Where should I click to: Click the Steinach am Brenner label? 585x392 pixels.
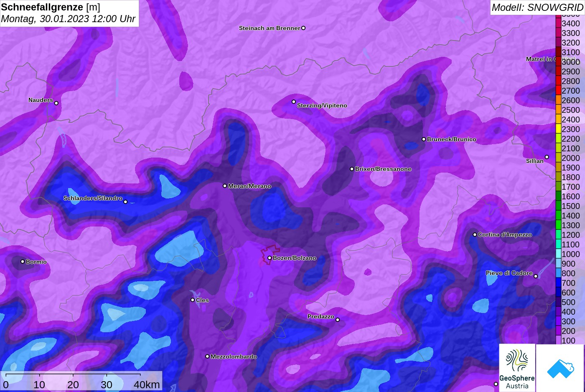pyautogui.click(x=270, y=28)
